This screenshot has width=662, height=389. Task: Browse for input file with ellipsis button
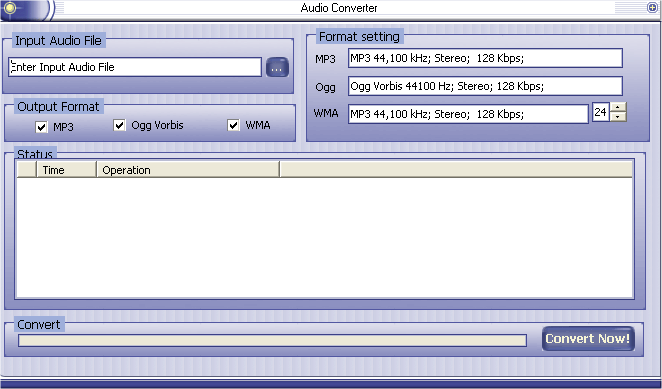pos(277,68)
